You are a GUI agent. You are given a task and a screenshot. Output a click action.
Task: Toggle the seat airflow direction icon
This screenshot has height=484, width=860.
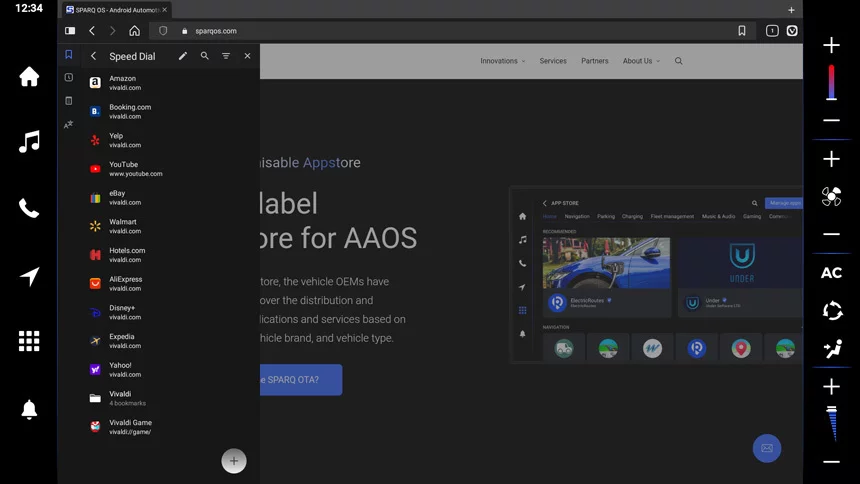[833, 348]
